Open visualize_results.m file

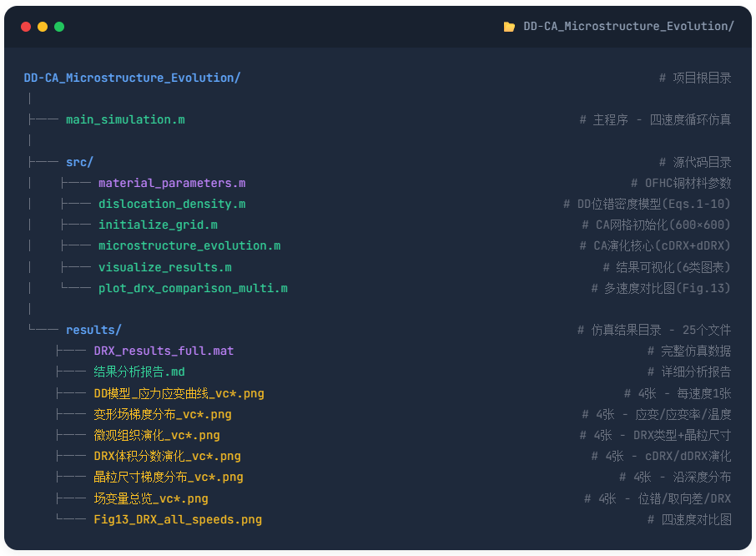(165, 267)
